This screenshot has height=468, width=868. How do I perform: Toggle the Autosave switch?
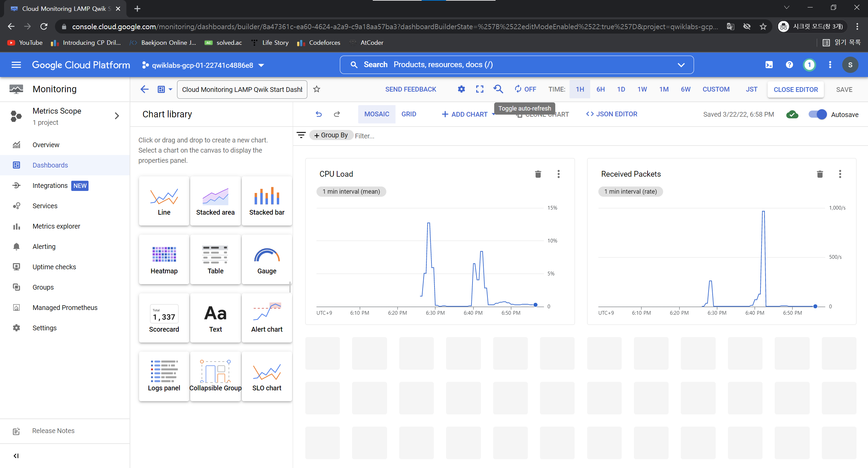pos(817,114)
